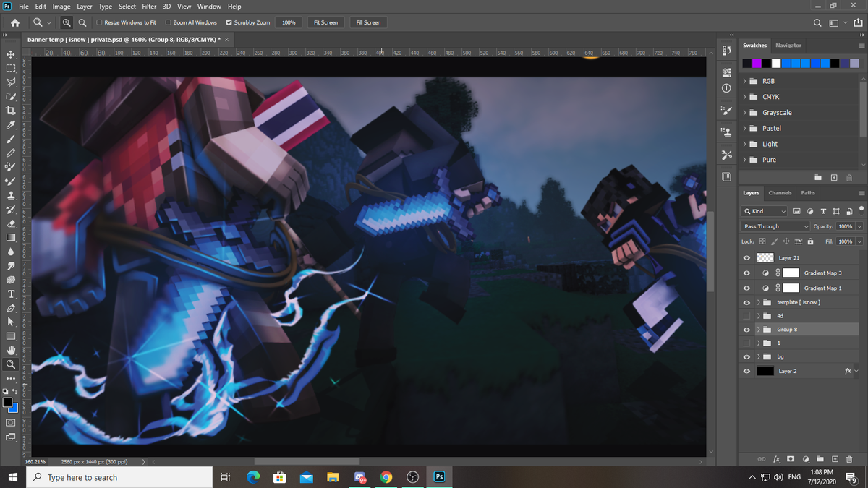Select the Crop tool
This screenshot has height=488, width=868.
[11, 111]
